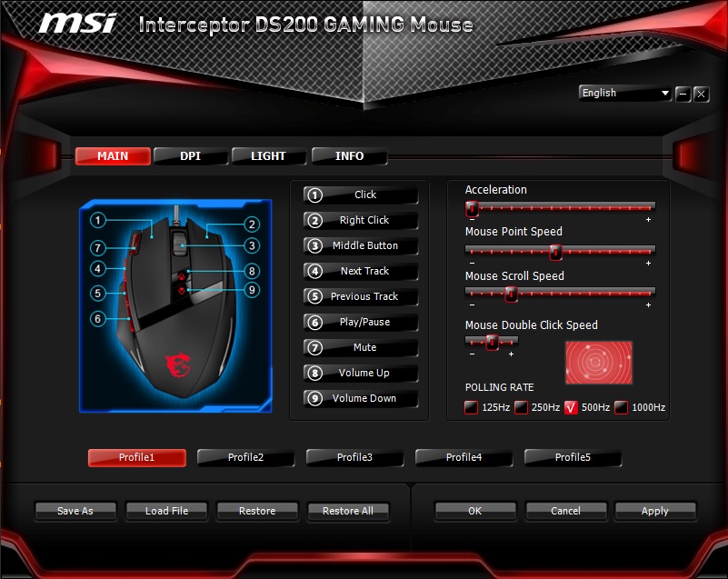Click the mouse diagram image
The height and width of the screenshot is (579, 728).
point(175,306)
